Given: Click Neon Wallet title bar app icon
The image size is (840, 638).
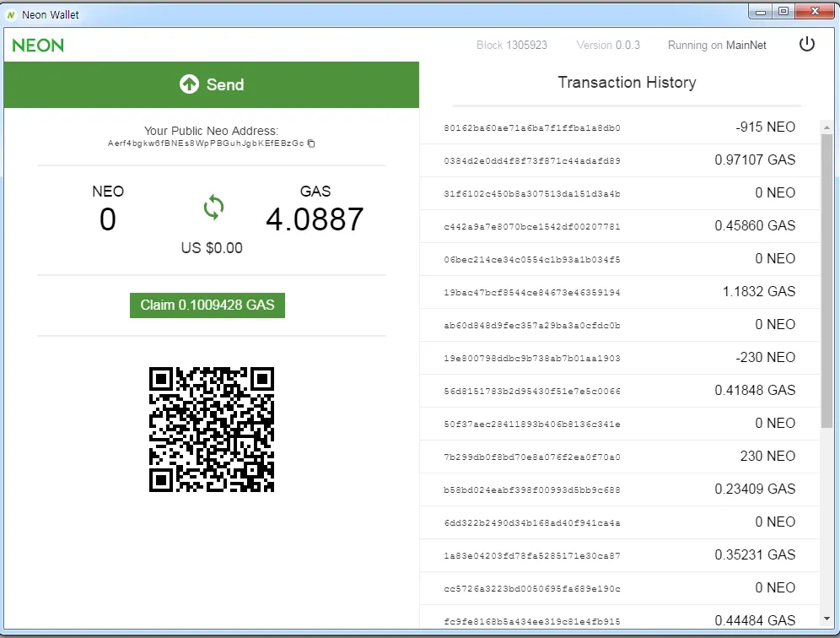Looking at the screenshot, I should (x=11, y=15).
